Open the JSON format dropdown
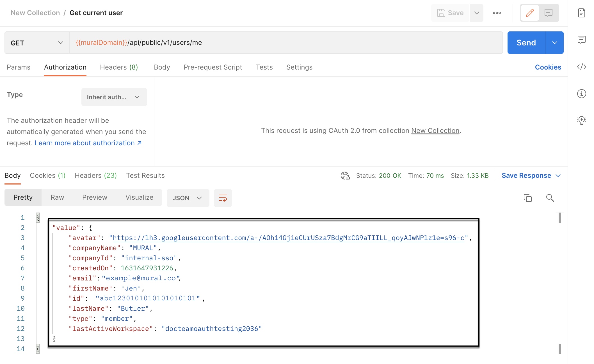 (x=188, y=198)
